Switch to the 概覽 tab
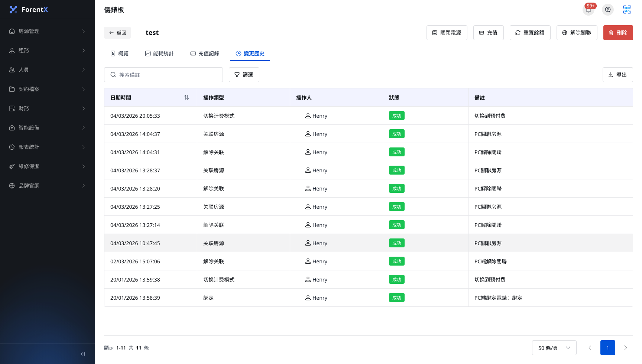The height and width of the screenshot is (364, 642). click(x=119, y=53)
